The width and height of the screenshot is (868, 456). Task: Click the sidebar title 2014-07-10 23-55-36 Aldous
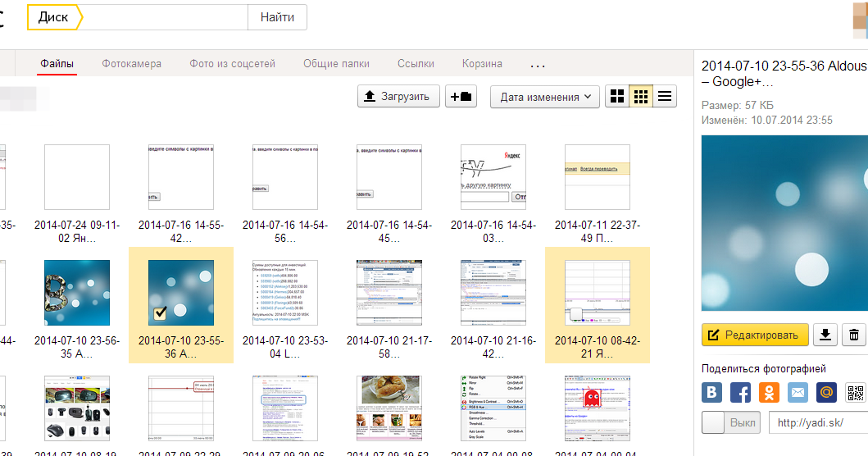tap(784, 74)
